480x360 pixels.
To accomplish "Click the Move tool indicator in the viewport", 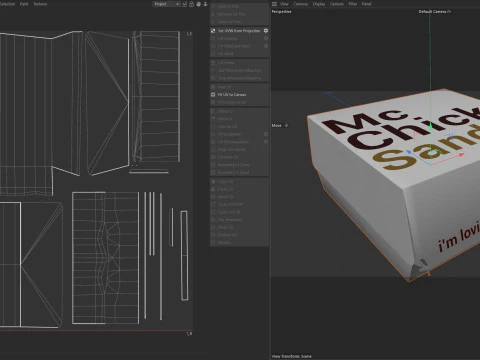I will coord(280,125).
